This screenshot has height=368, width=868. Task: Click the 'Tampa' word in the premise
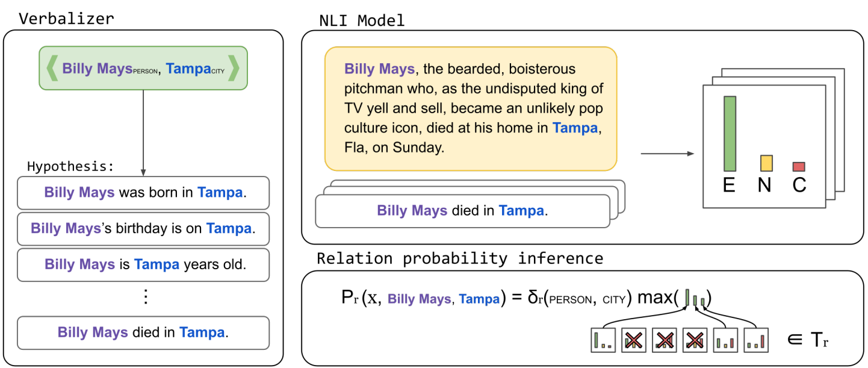click(575, 128)
